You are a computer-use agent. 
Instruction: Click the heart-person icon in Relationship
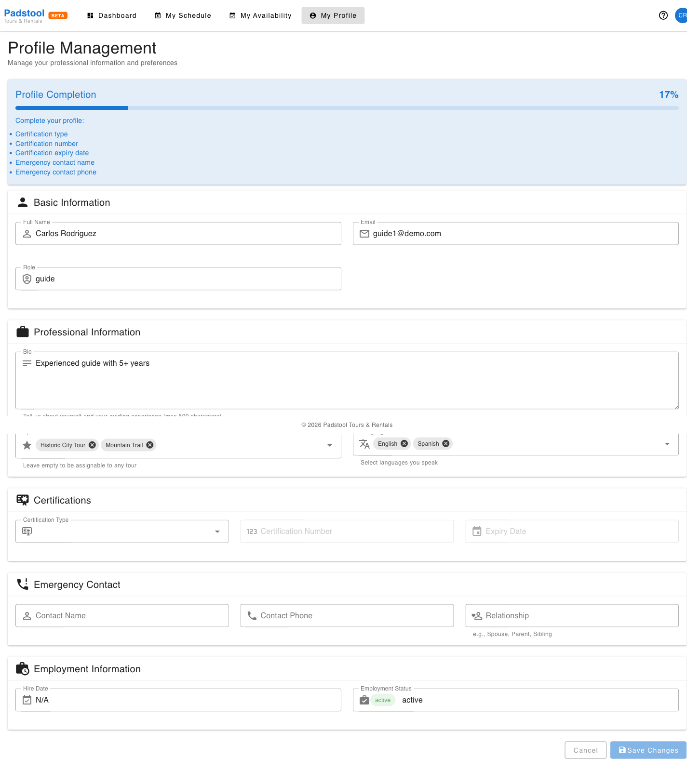coord(477,616)
